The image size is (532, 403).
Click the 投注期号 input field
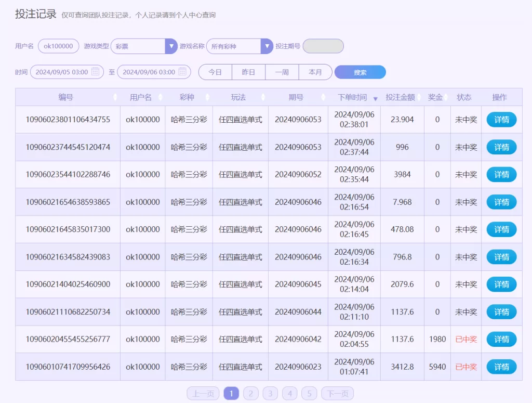(323, 46)
